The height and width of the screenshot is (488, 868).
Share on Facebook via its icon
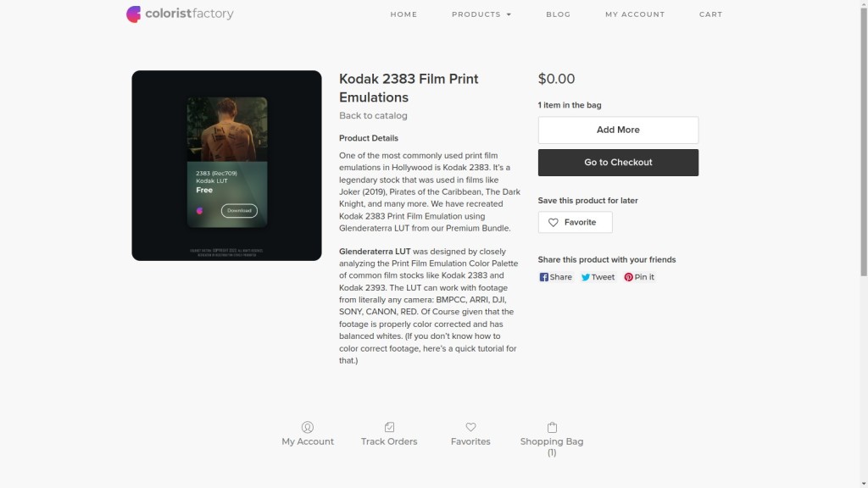point(543,277)
